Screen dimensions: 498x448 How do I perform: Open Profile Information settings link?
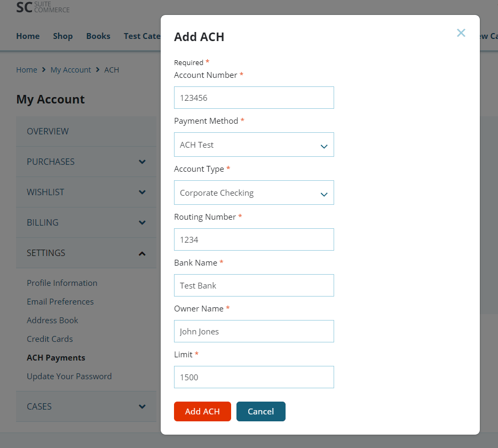62,283
